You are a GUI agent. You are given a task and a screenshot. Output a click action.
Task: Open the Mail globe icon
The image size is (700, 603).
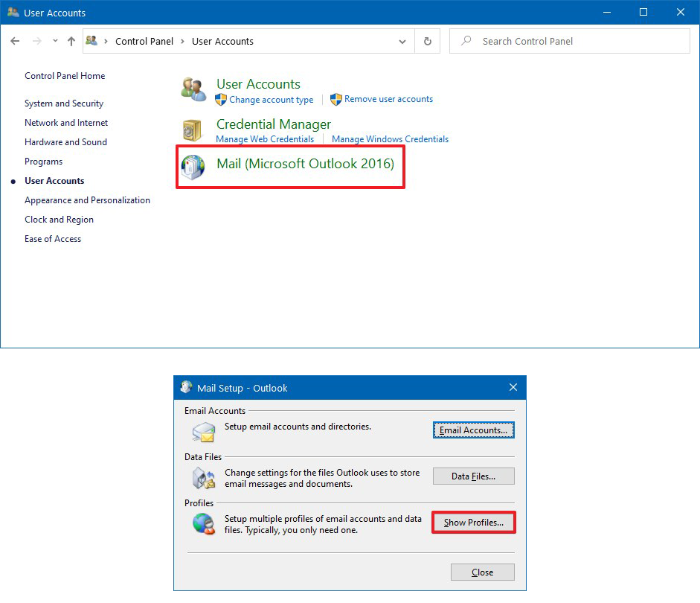(x=193, y=167)
